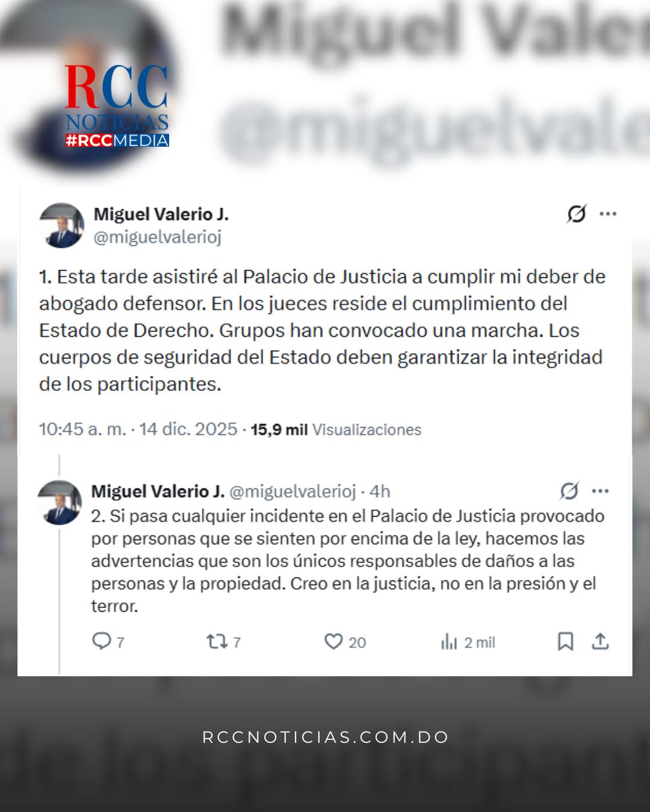Click the 15,9 mil Visualizaciones count
The width and height of the screenshot is (650, 812).
336,430
